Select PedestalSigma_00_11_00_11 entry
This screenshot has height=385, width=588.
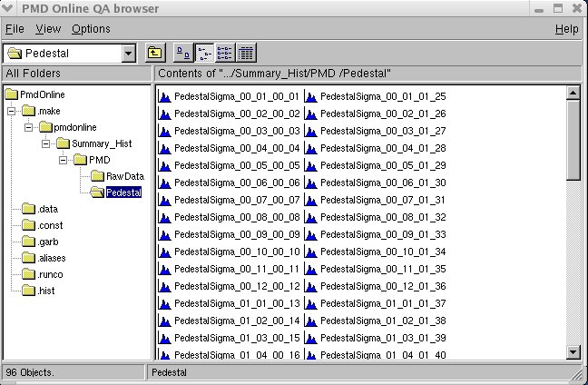230,269
